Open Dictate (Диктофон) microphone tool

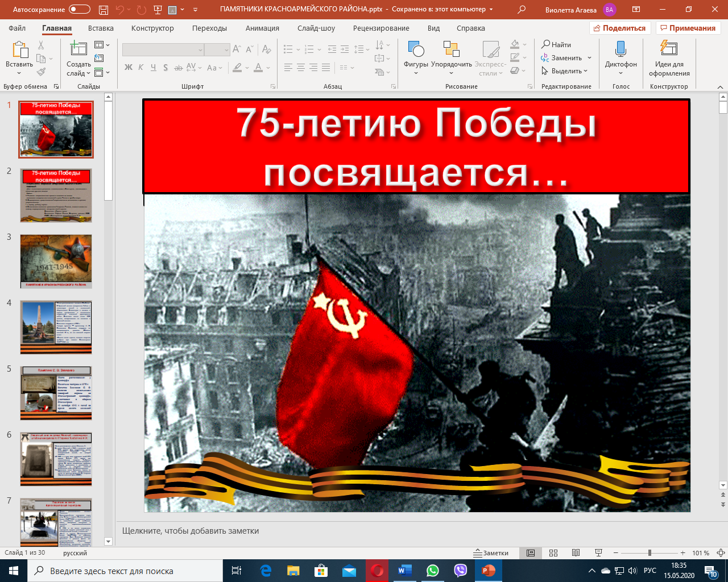click(621, 50)
